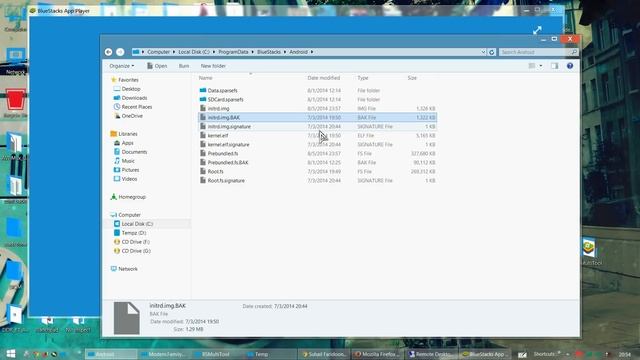640x360 pixels.
Task: Click the kernel.elf file icon
Action: tap(203, 135)
